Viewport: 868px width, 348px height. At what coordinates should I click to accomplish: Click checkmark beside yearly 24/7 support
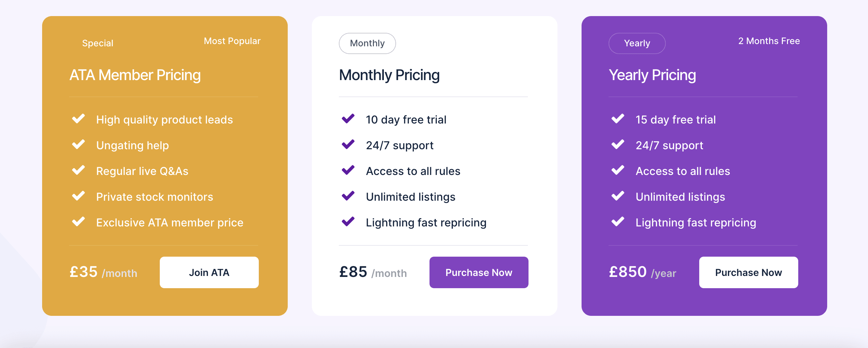coord(618,145)
